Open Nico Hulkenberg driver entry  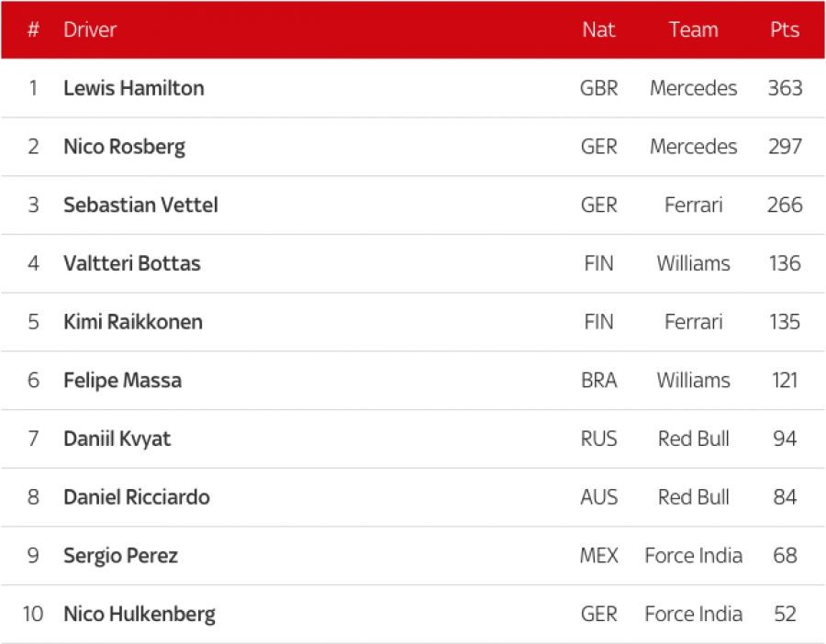tap(140, 614)
